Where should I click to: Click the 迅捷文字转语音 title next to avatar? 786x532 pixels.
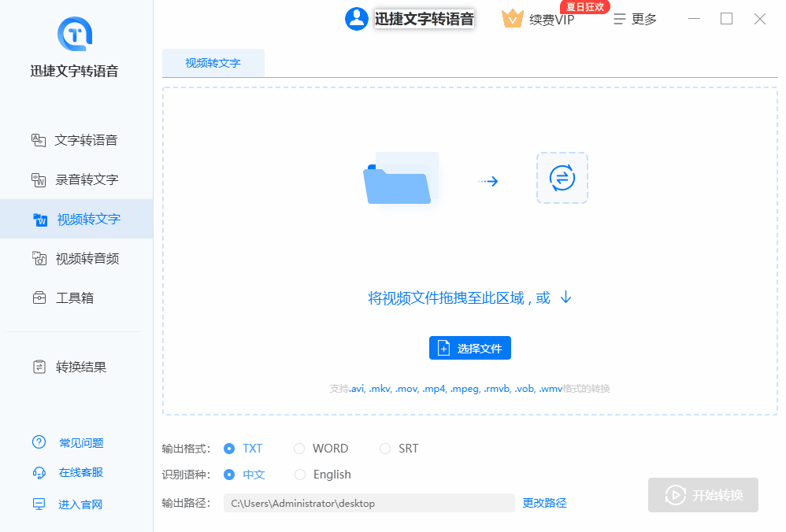pos(424,19)
